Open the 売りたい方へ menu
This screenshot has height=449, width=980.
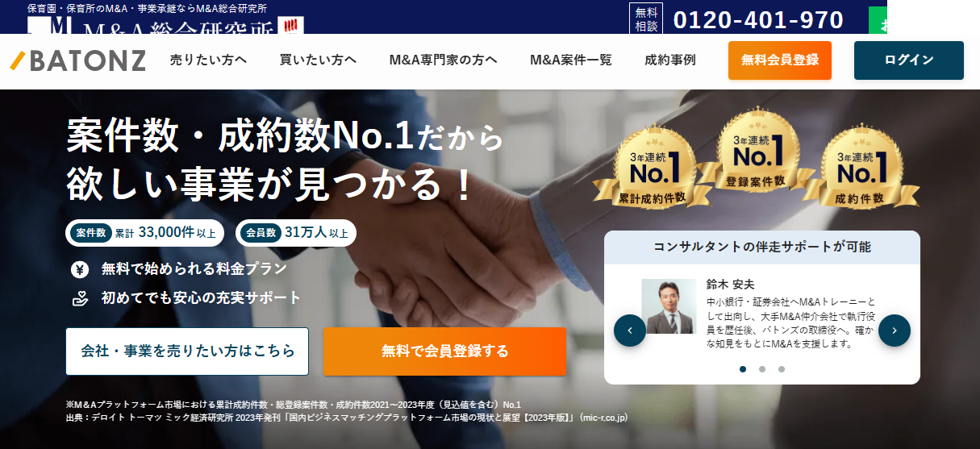(208, 60)
